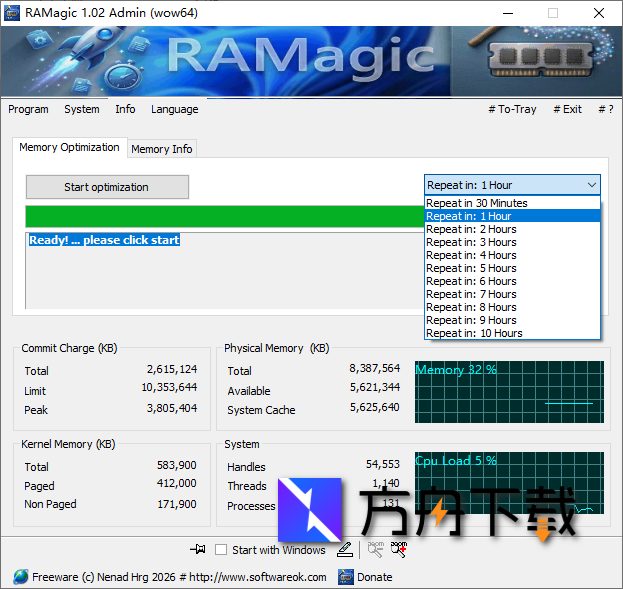Screen dimensions: 623x589
Task: Click the RAMagic banner image
Action: 312,62
